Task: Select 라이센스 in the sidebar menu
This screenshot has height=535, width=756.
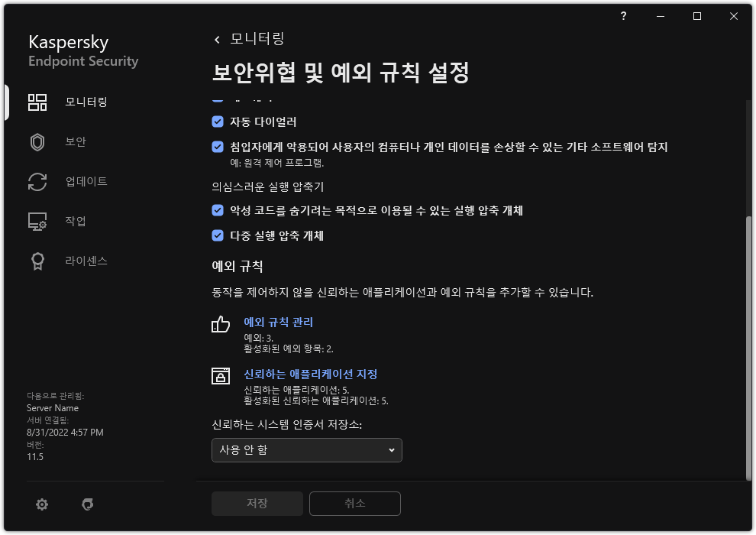Action: click(86, 261)
